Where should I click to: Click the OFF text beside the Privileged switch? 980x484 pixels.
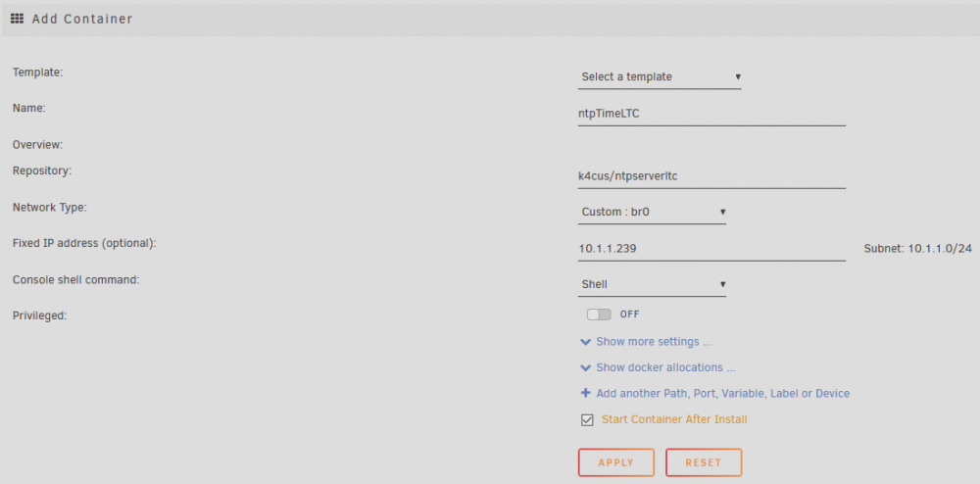[x=630, y=315]
